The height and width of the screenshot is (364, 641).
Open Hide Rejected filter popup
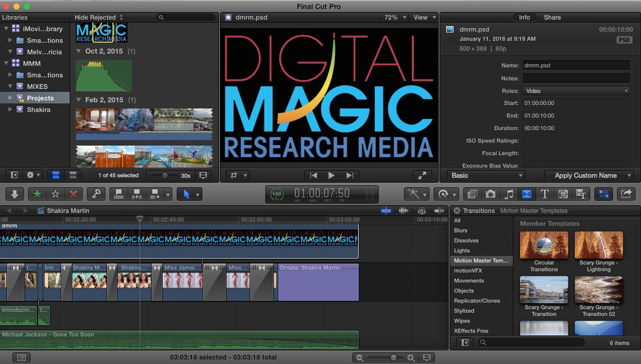pyautogui.click(x=98, y=17)
